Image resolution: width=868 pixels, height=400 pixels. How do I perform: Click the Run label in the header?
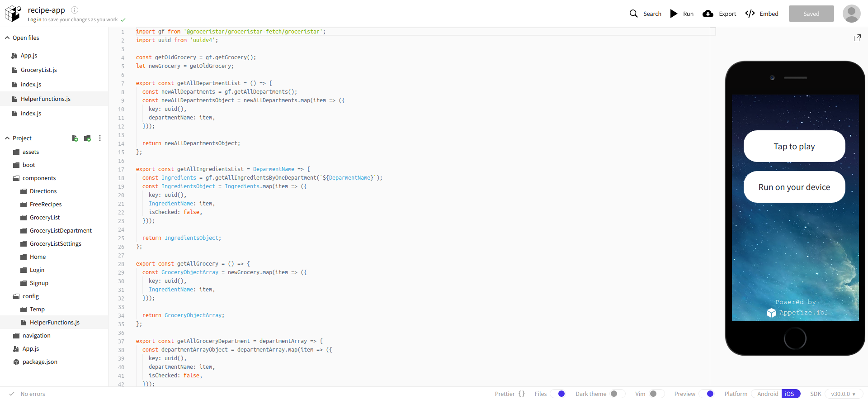(x=688, y=14)
